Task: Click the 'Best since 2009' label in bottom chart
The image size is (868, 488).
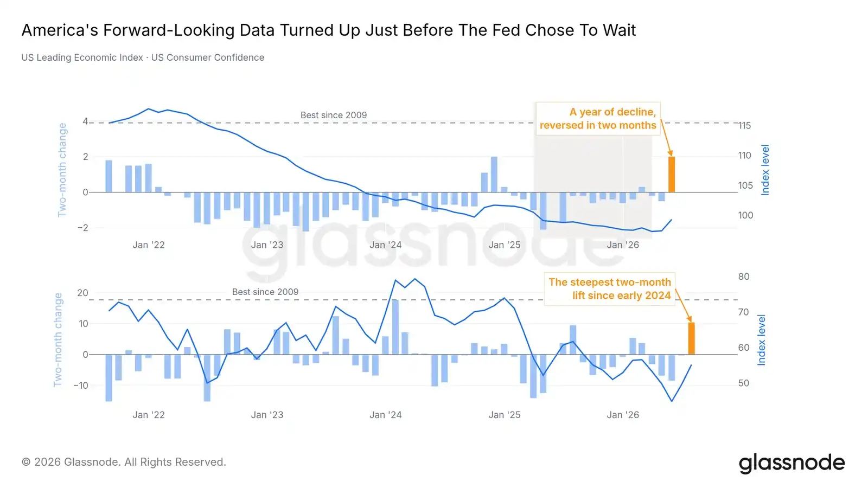Action: [x=265, y=292]
